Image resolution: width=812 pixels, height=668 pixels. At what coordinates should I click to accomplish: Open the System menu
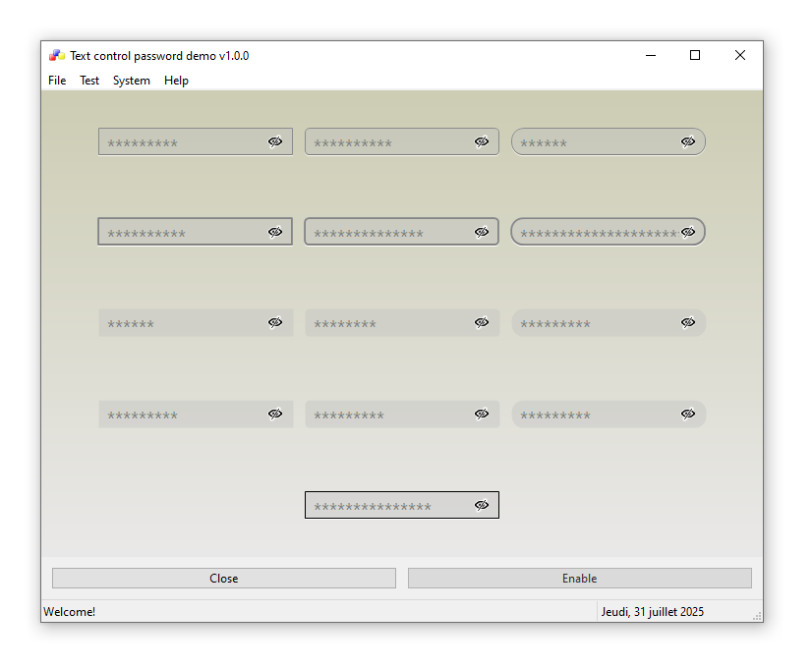tap(132, 81)
